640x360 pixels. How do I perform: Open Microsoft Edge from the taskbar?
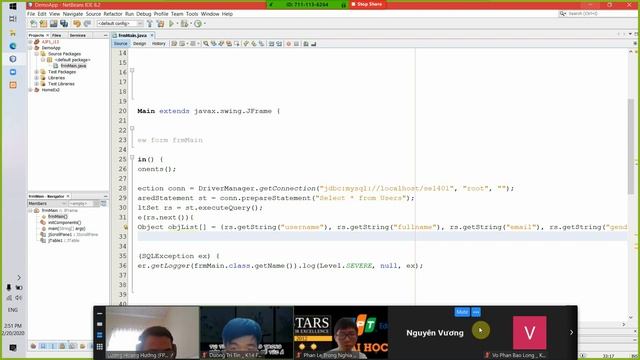13,46
